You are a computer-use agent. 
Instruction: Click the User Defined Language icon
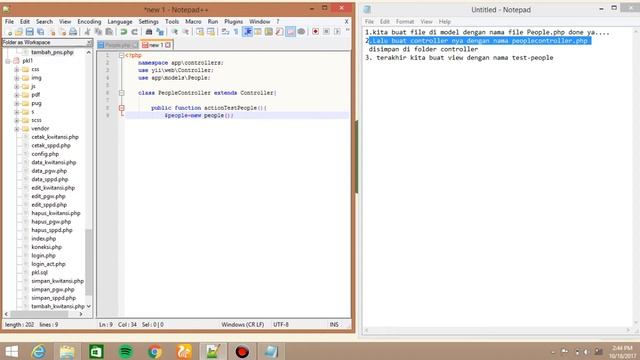[258, 32]
